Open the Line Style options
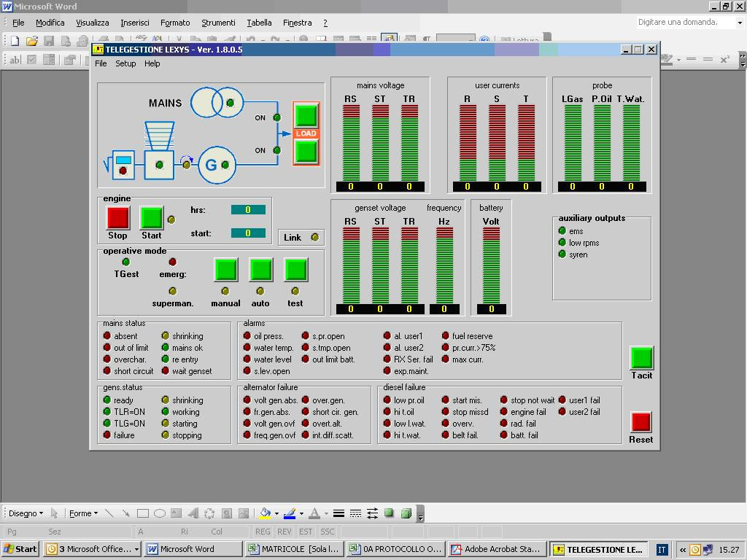The image size is (747, 560). click(x=338, y=513)
